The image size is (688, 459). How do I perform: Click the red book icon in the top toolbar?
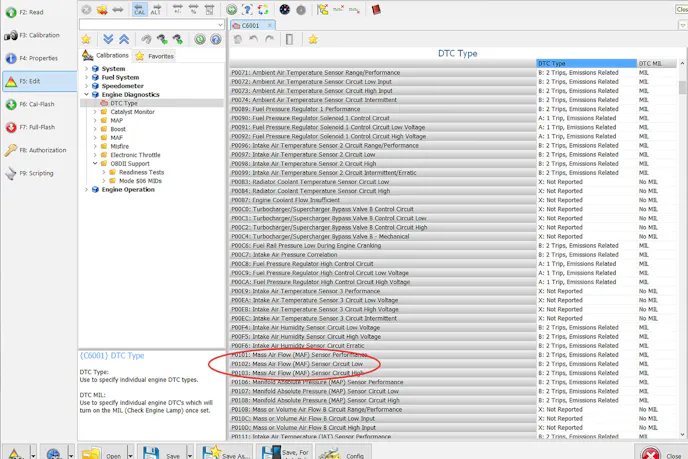click(x=376, y=10)
